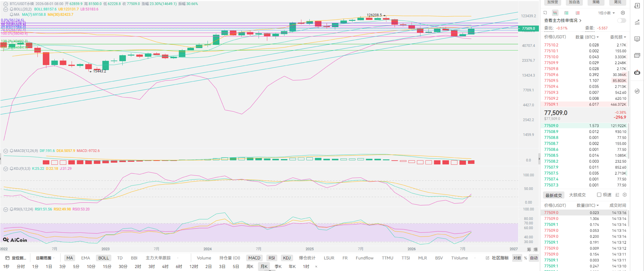Viewport: 644px width, 271px height.
Task: Open the dollar bill icon in right sidebar
Action: click(x=637, y=6)
